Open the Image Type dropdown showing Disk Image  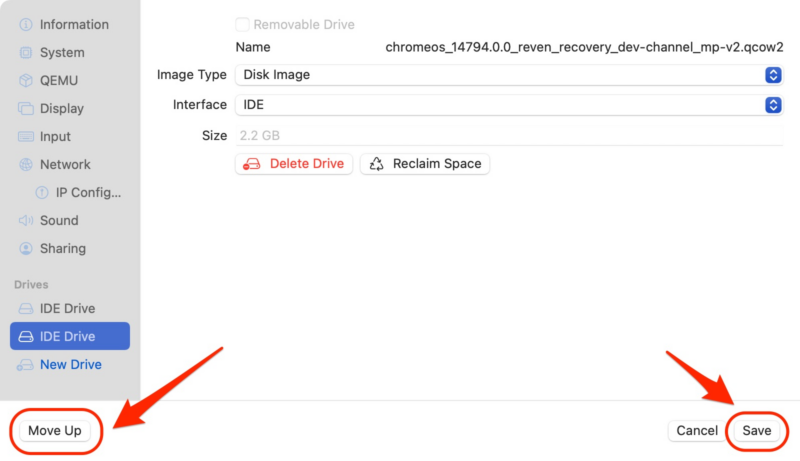(509, 75)
